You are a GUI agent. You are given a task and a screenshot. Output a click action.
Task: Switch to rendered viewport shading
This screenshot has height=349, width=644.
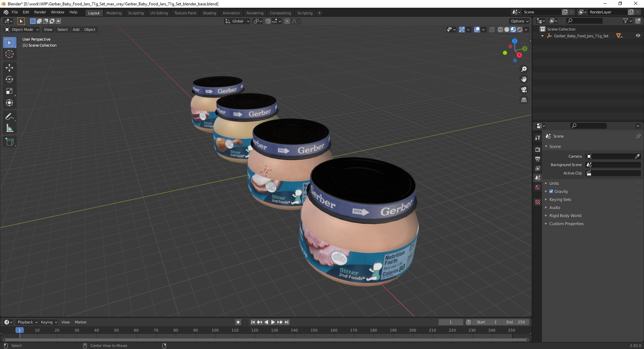(x=520, y=30)
